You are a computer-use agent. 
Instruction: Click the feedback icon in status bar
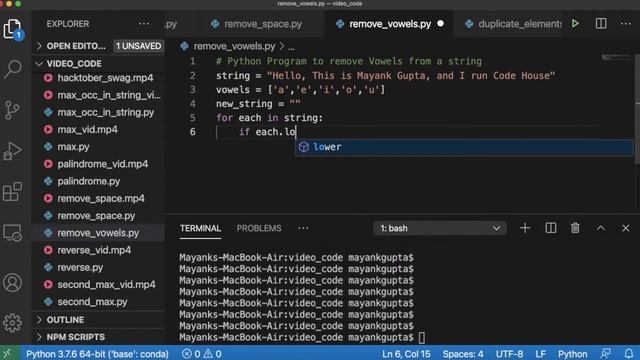(606, 353)
